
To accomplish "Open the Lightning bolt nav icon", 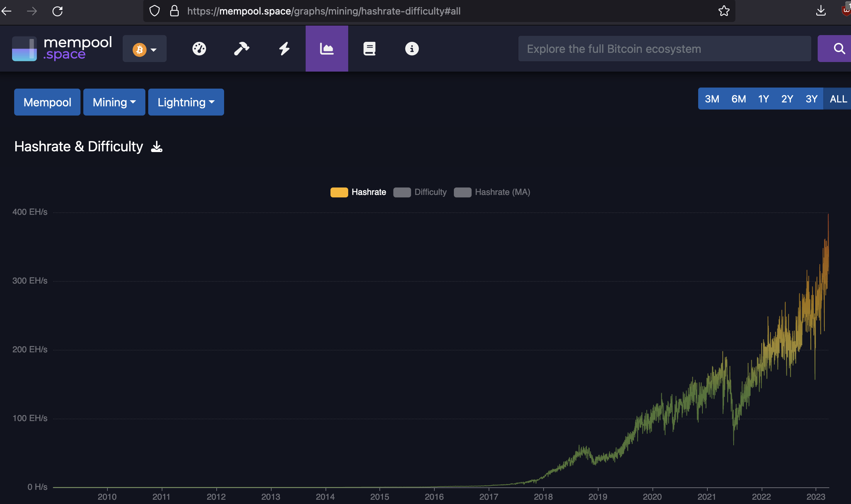I will pos(284,49).
